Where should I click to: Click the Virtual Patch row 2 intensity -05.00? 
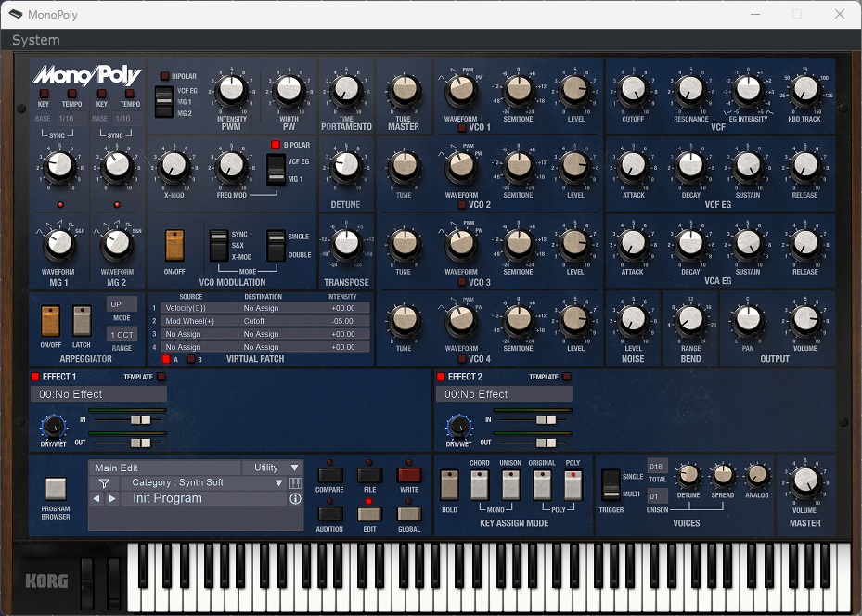coord(343,321)
